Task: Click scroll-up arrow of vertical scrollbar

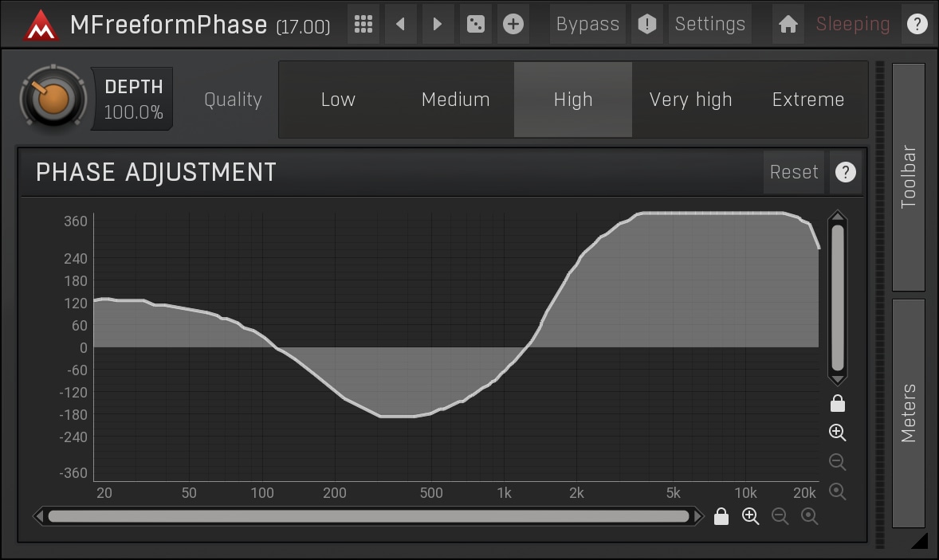Action: pos(837,217)
